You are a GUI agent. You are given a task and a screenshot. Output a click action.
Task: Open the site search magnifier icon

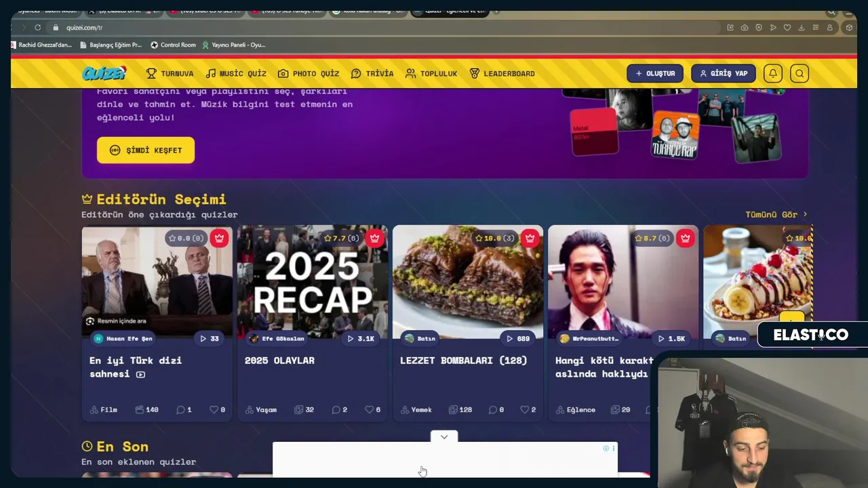tap(800, 73)
